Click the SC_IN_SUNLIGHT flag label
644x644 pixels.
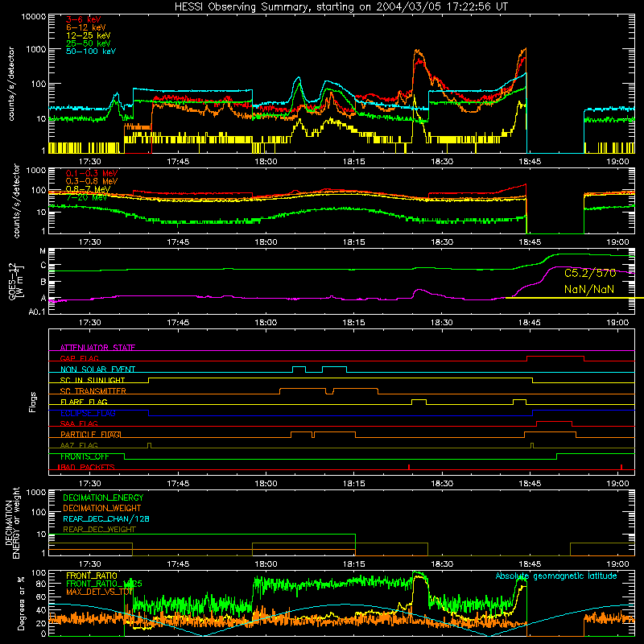point(93,380)
